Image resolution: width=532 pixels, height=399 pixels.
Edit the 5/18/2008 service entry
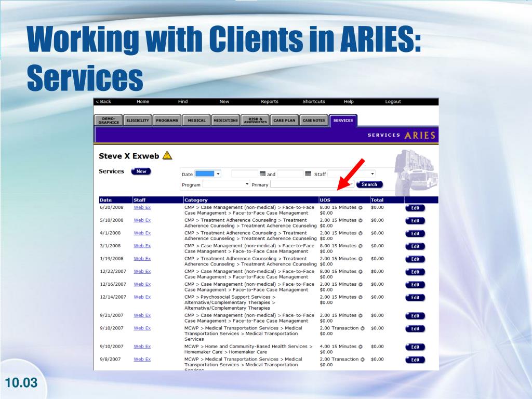pos(415,221)
